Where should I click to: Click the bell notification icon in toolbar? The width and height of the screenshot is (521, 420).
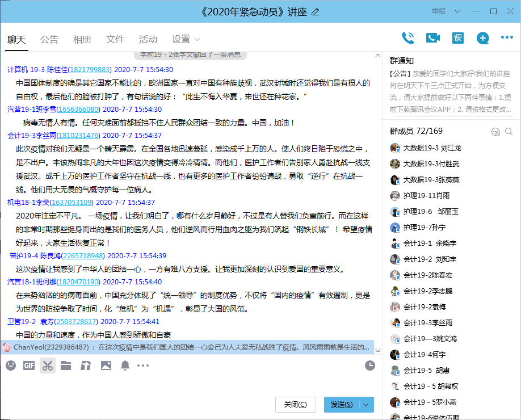tap(125, 366)
